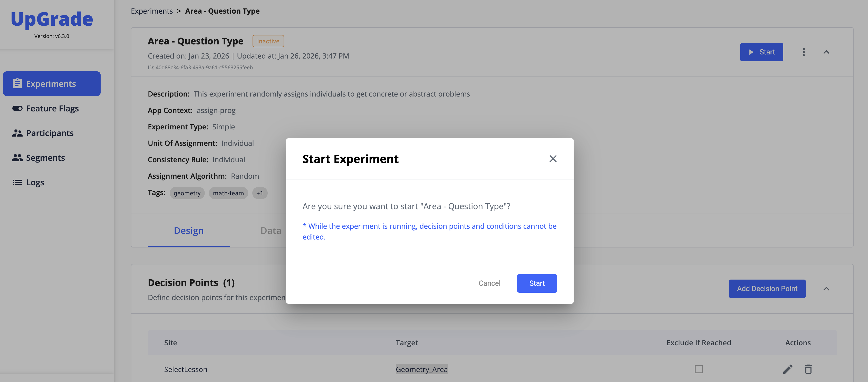This screenshot has width=868, height=382.
Task: Collapse the Decision Points section chevron
Action: 826,289
